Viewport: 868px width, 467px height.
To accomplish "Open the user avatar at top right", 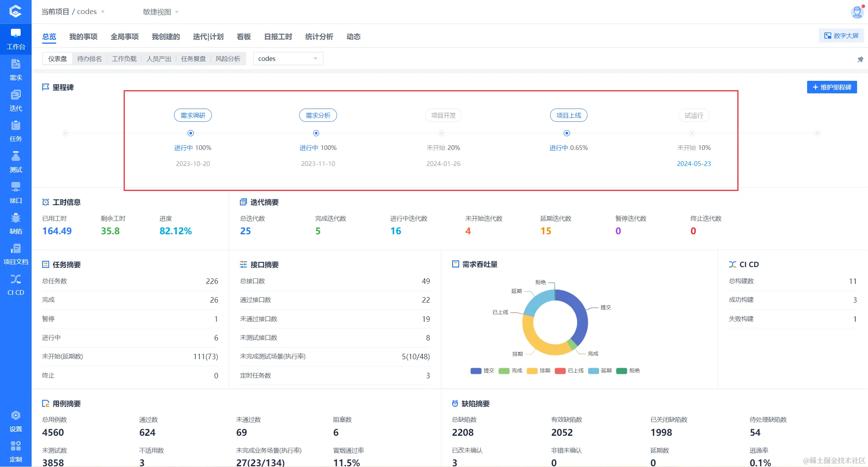I will (x=857, y=12).
